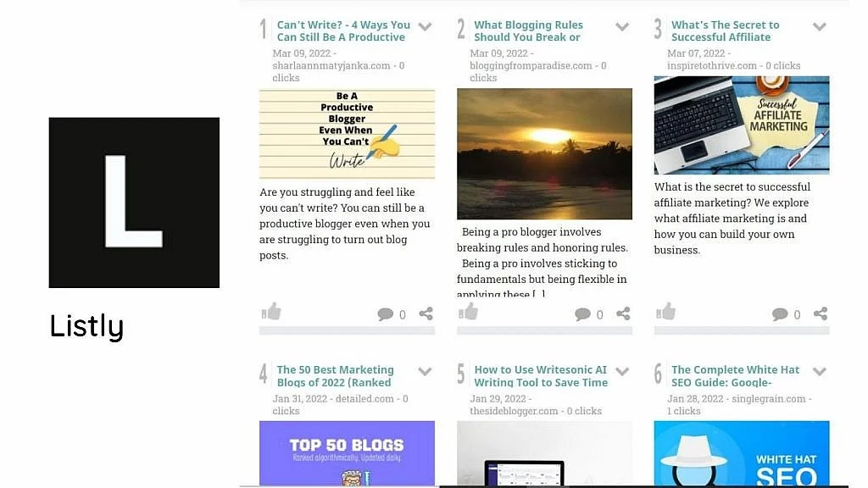
Task: Open 'How to Use Writesonic AI' link
Action: point(541,375)
